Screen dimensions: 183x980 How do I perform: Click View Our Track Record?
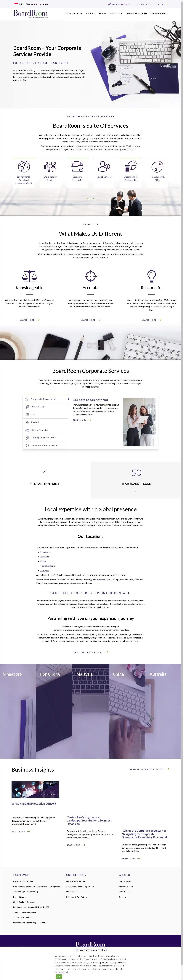(90, 652)
